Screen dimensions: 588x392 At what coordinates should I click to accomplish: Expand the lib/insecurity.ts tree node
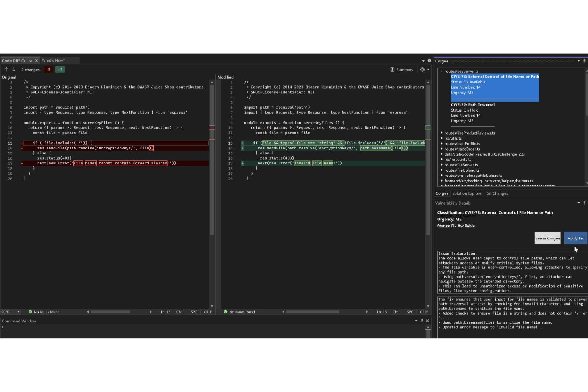pyautogui.click(x=442, y=160)
